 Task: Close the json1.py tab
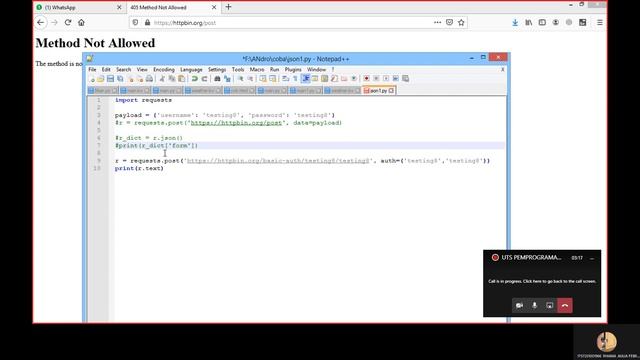tap(391, 91)
